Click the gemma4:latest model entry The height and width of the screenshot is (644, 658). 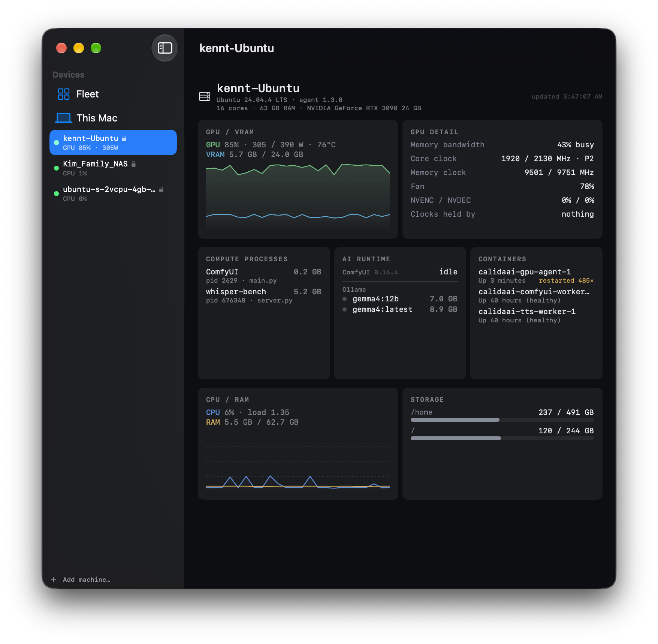[x=400, y=309]
